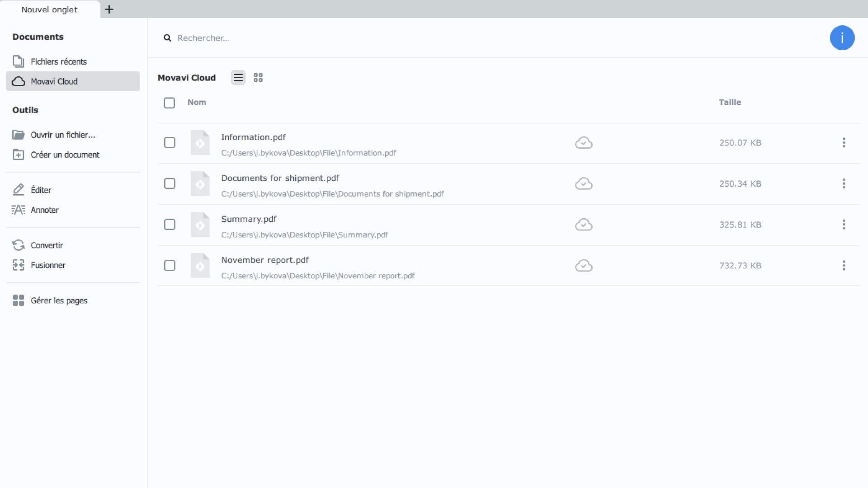Viewport: 868px width, 488px height.
Task: Click Créer un document tool
Action: coord(73,155)
